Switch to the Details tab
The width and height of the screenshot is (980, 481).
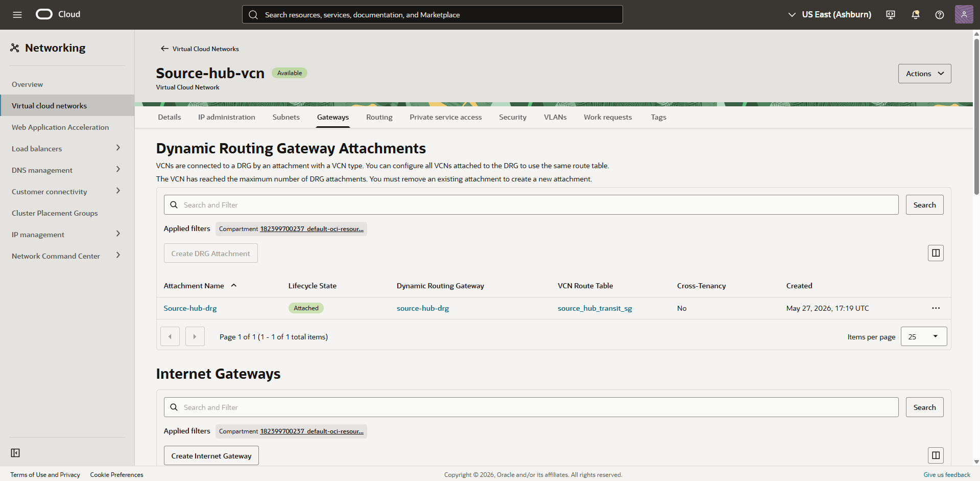point(170,117)
